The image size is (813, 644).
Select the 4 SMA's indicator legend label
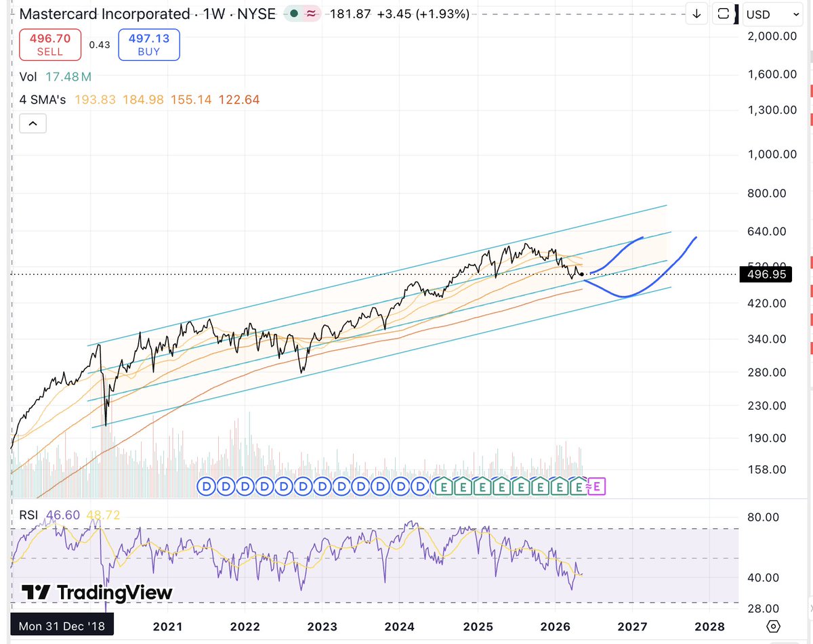pyautogui.click(x=43, y=100)
